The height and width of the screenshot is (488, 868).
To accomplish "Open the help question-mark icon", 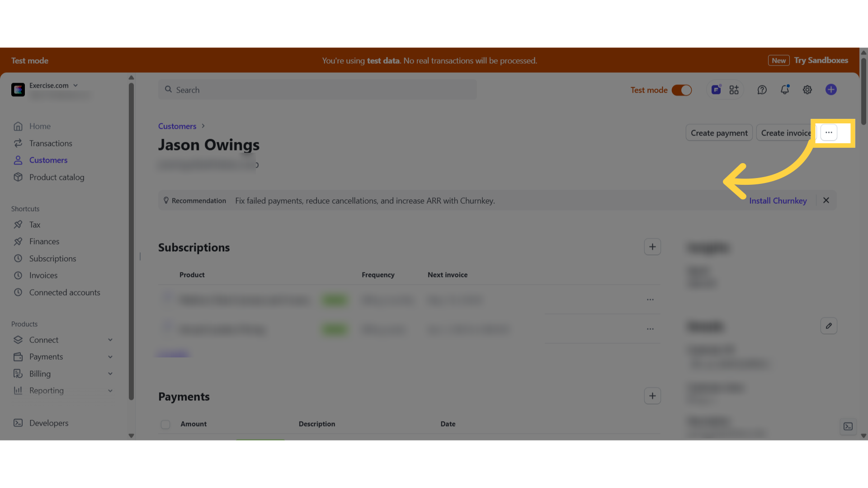I will click(762, 90).
